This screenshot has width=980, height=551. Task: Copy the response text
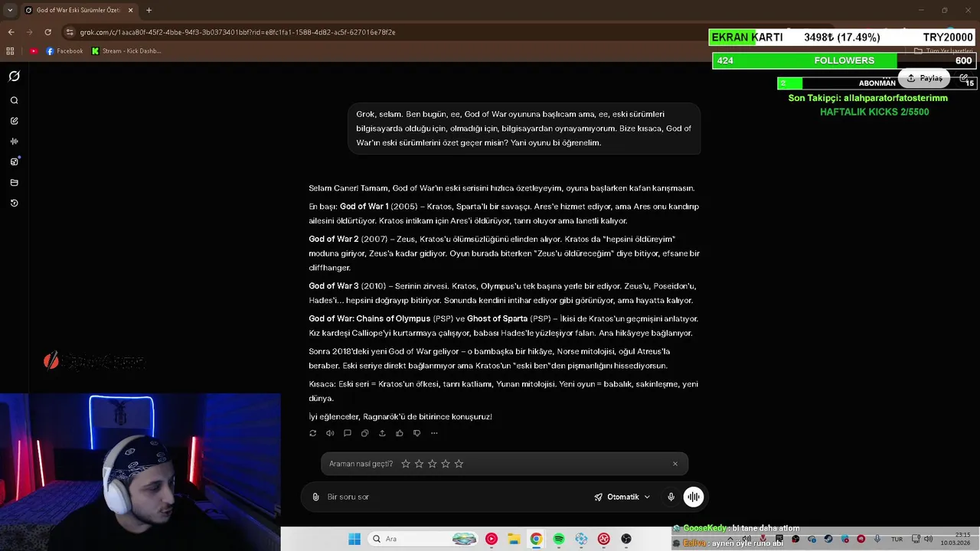(364, 433)
